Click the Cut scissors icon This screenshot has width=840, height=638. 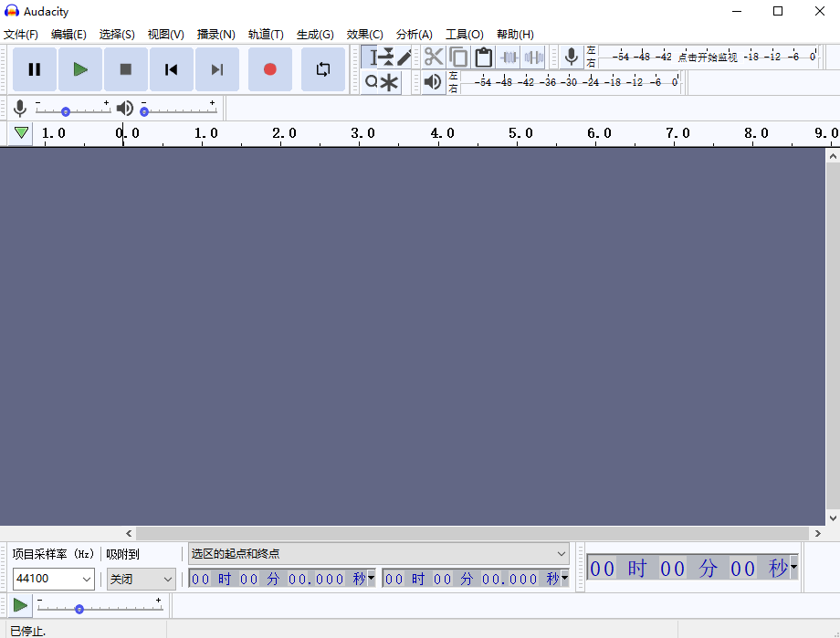pos(434,58)
